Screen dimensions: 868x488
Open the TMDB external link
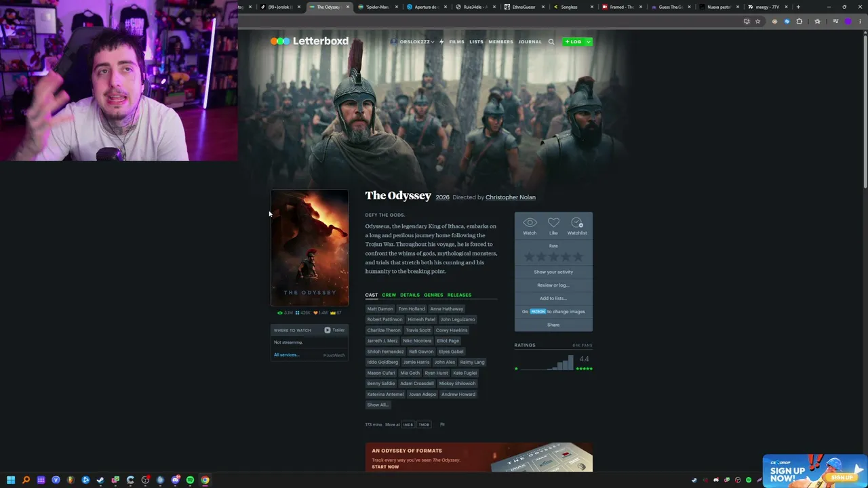424,425
